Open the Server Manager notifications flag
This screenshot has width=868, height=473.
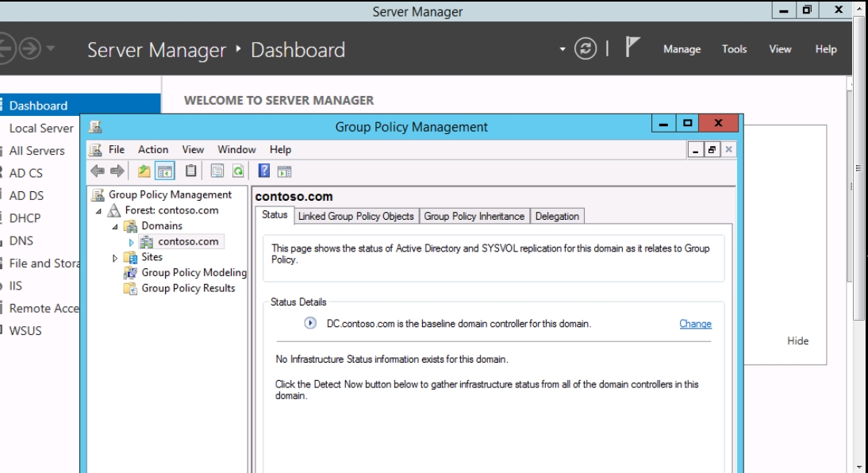(632, 47)
